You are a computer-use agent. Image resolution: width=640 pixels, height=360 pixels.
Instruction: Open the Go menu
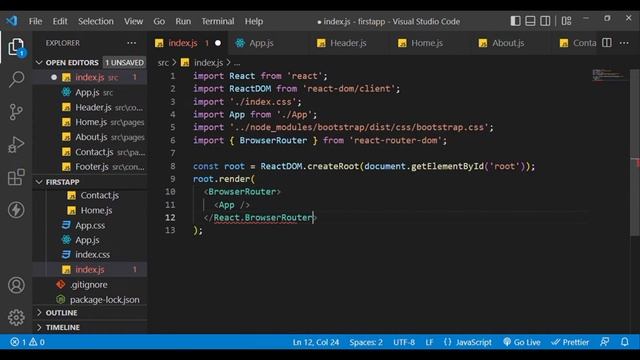tap(159, 21)
